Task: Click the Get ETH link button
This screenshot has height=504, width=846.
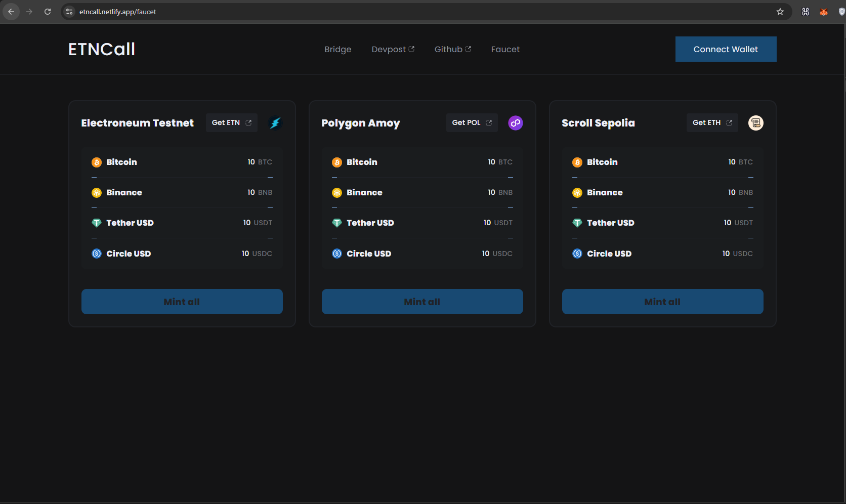Action: tap(712, 123)
